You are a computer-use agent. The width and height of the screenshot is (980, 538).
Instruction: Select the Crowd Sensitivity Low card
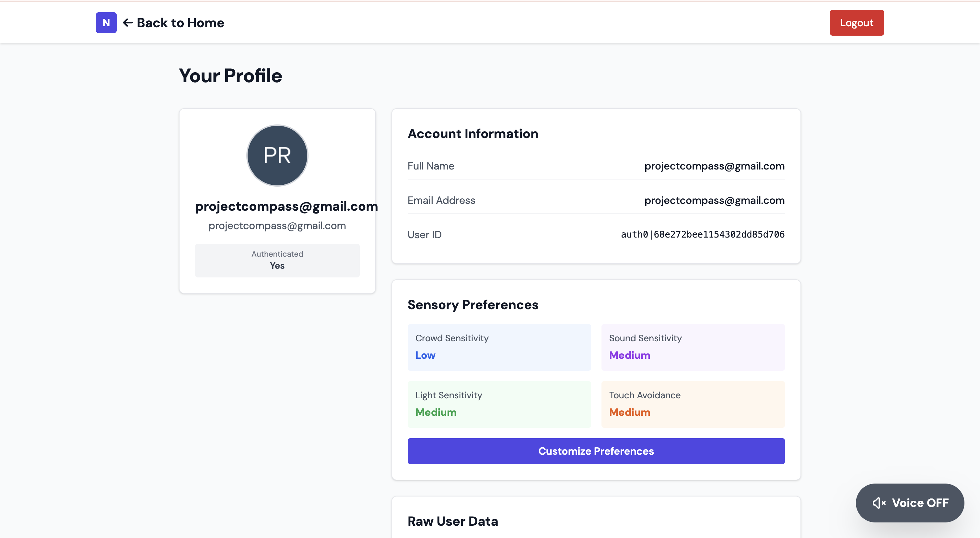pos(499,347)
